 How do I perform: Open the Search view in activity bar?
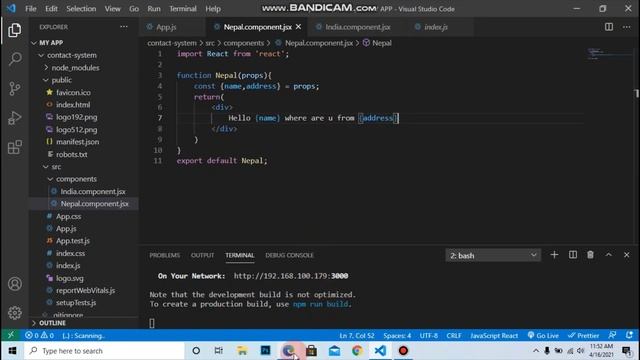[x=15, y=59]
